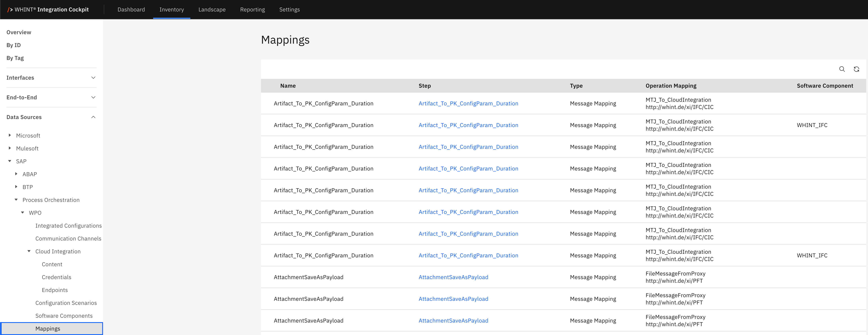
Task: Expand the Interfaces section chevron
Action: click(93, 78)
